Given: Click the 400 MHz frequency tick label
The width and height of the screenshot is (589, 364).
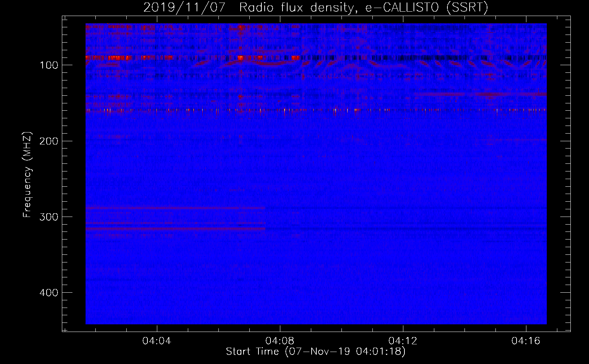Looking at the screenshot, I should 49,293.
